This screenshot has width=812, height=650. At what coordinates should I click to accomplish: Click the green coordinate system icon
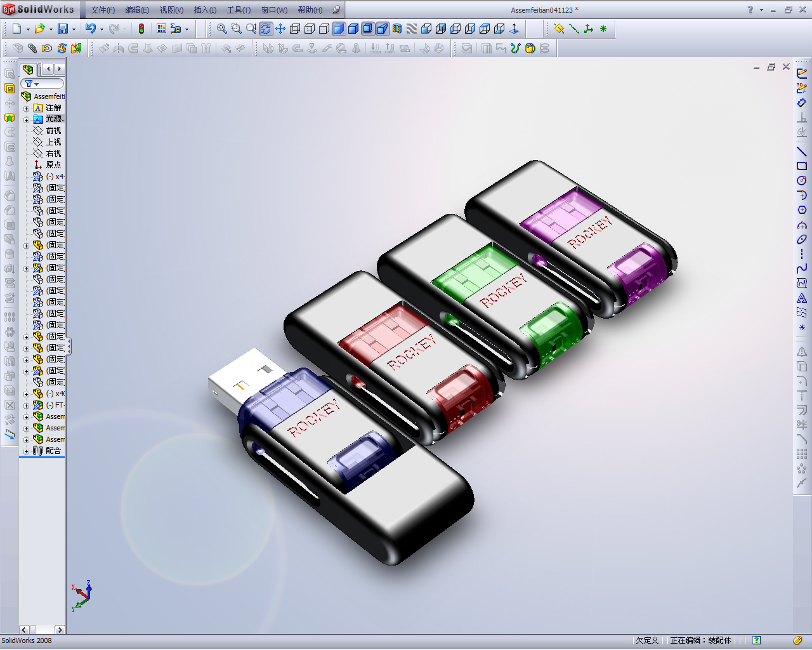[588, 29]
